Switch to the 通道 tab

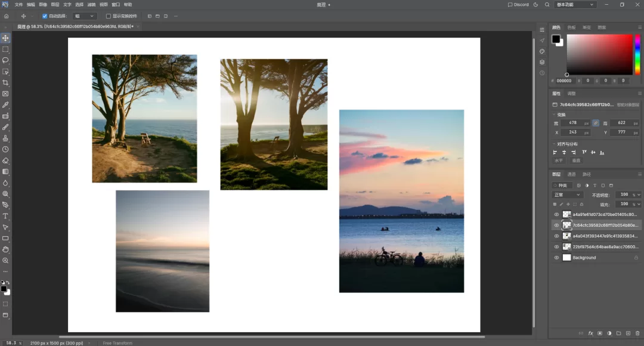pos(571,174)
